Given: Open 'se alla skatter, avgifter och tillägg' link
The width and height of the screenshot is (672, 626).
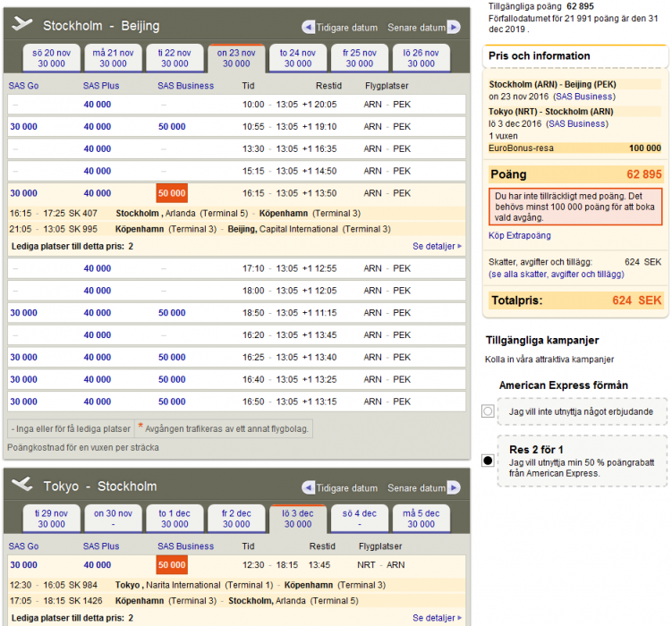Looking at the screenshot, I should coord(557,275).
